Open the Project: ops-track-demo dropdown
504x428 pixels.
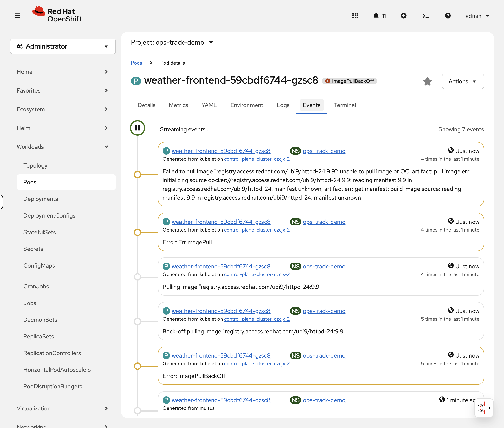click(172, 42)
